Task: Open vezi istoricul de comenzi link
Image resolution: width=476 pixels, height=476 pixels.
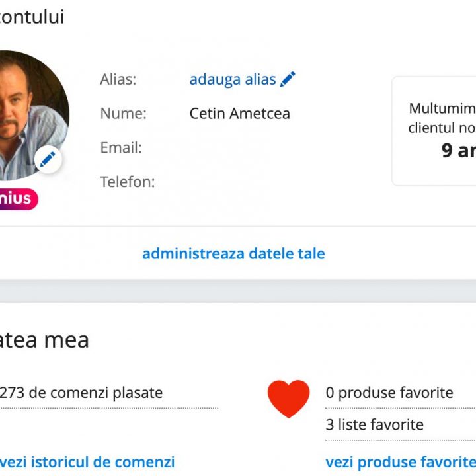Action: coord(87,462)
